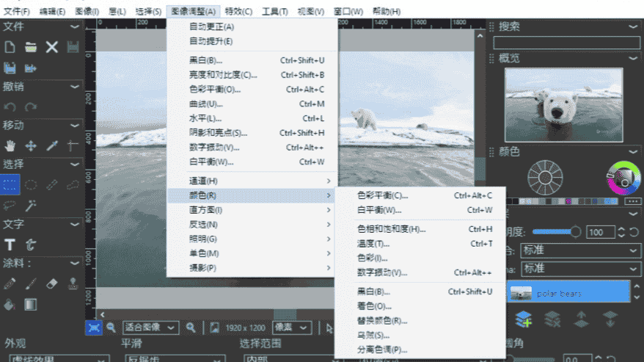Collapse the 移动 panel section
The image size is (644, 362).
click(75, 126)
